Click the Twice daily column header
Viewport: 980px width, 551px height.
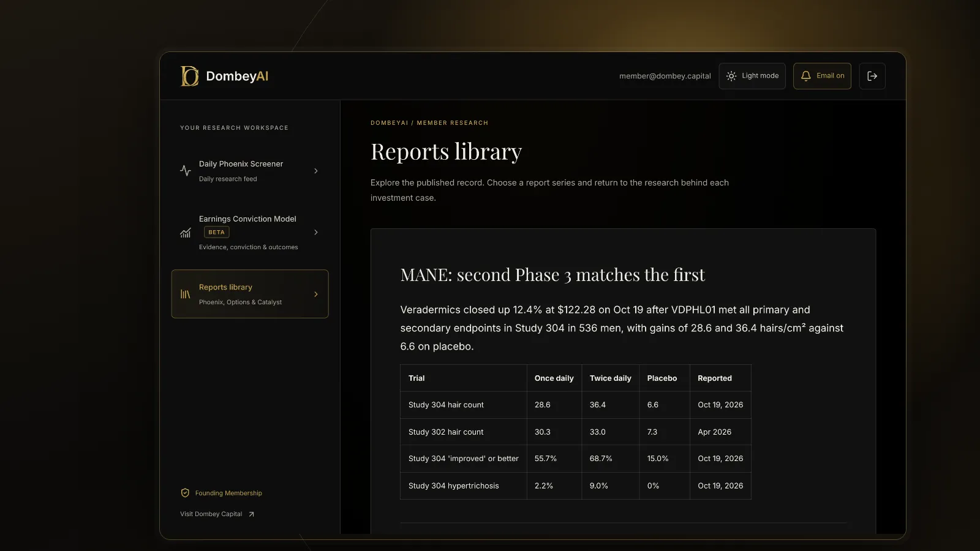pos(611,378)
